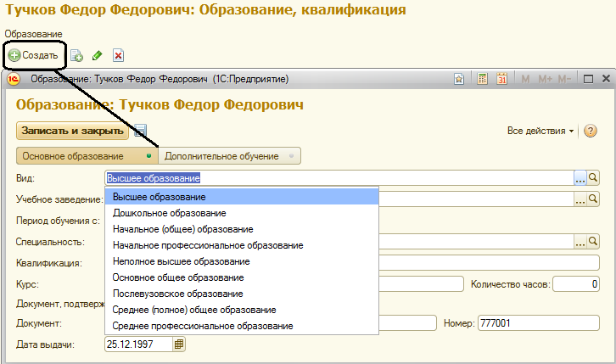Click the ellipsis button of Учебное заведение field
Viewport: 616px width, 364px height.
pos(580,199)
